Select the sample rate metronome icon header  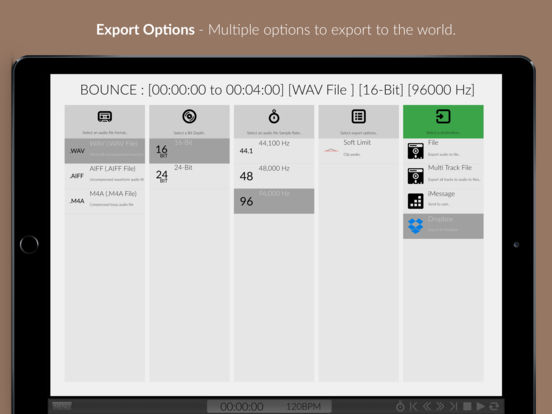tap(274, 117)
